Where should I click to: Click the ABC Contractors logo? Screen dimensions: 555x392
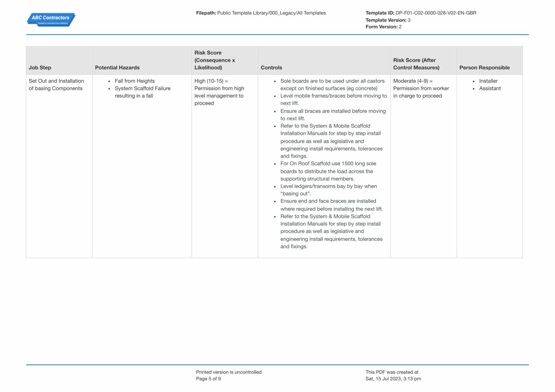click(51, 19)
